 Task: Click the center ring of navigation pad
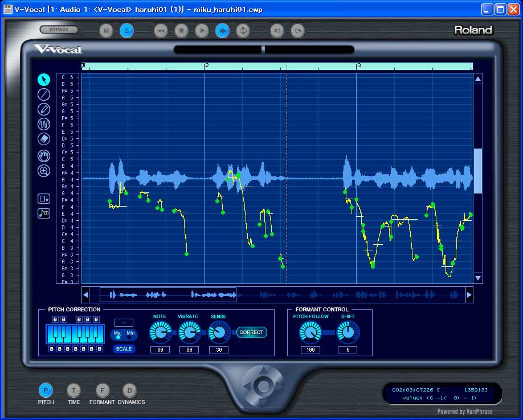click(264, 386)
